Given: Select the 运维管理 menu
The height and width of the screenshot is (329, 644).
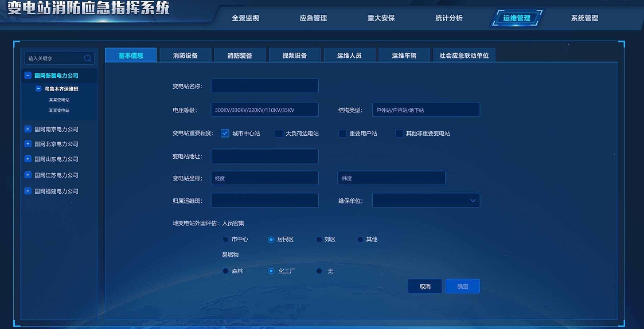Looking at the screenshot, I should click(517, 18).
